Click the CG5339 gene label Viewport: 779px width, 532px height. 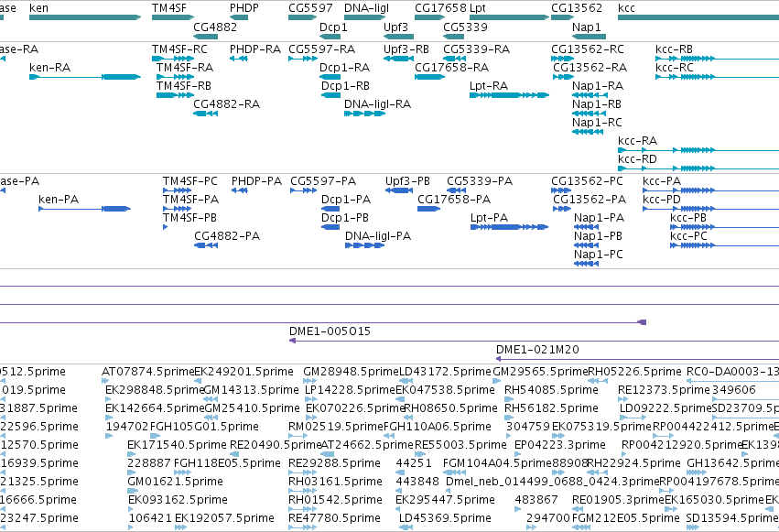tap(465, 27)
